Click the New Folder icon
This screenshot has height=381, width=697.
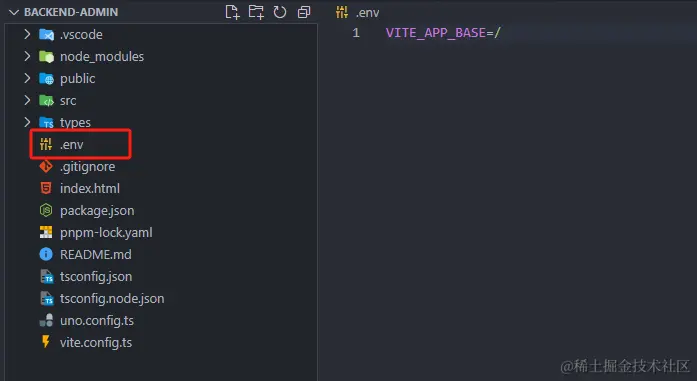click(256, 12)
